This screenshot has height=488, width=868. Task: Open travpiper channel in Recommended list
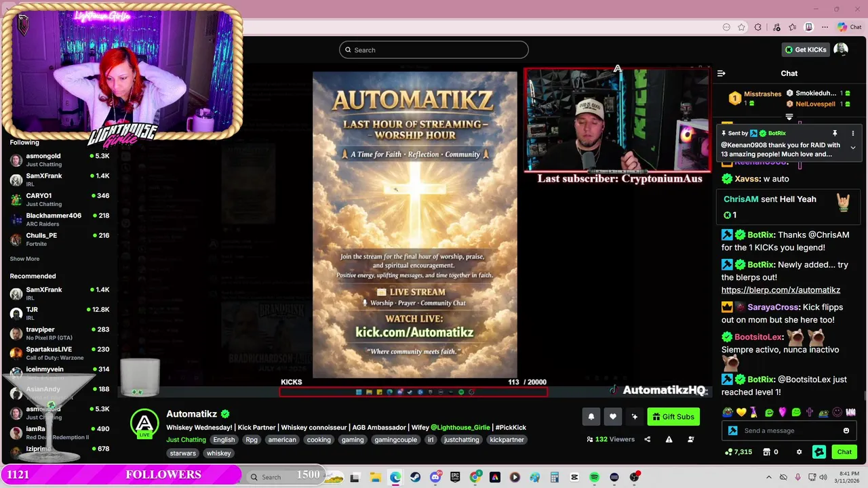pyautogui.click(x=60, y=333)
